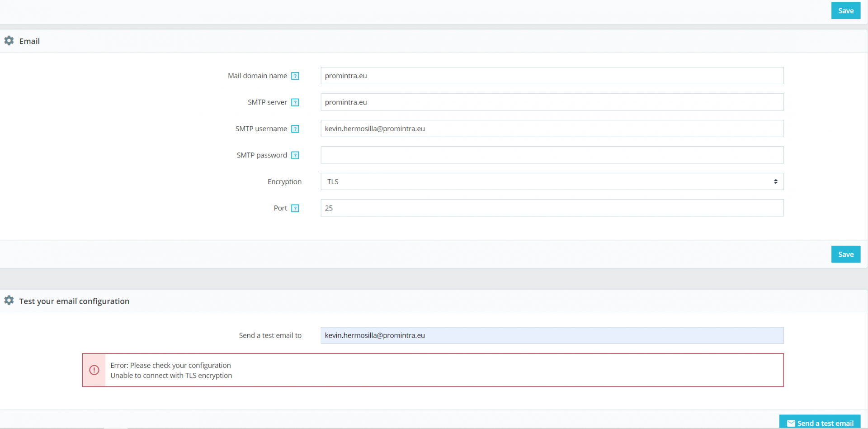Click the help icon next to SMTP password

point(295,155)
